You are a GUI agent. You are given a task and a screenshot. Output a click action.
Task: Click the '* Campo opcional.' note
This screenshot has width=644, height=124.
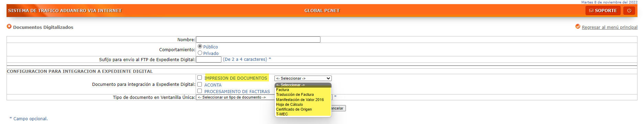[x=29, y=119]
